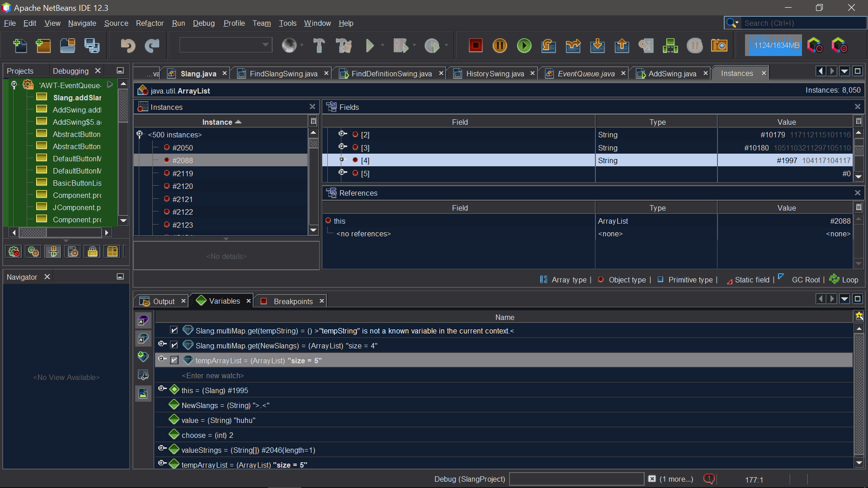Screen dimensions: 868x488
Task: Toggle checkbox for Slang.multiMap.get(NewSlangs) watch
Action: (x=174, y=345)
